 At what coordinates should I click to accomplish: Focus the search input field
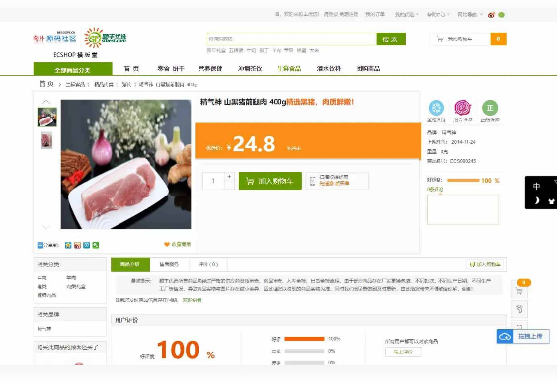291,39
